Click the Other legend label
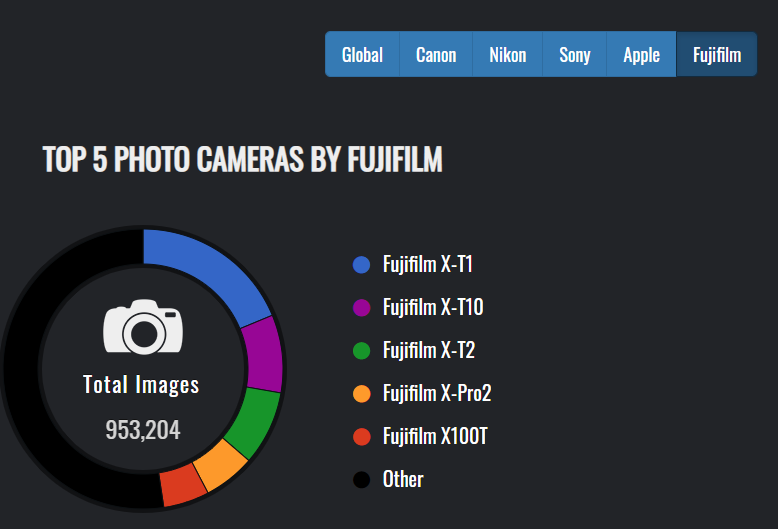The width and height of the screenshot is (778, 529). point(403,479)
